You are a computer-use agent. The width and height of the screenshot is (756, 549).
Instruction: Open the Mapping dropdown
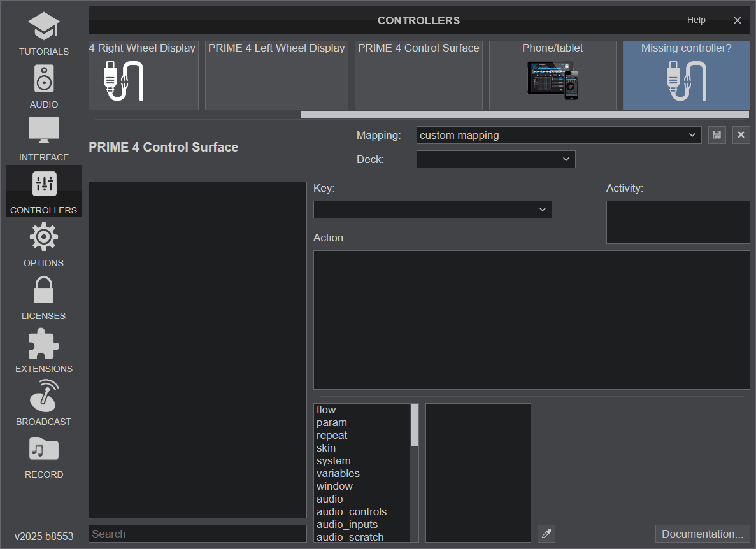pyautogui.click(x=559, y=135)
